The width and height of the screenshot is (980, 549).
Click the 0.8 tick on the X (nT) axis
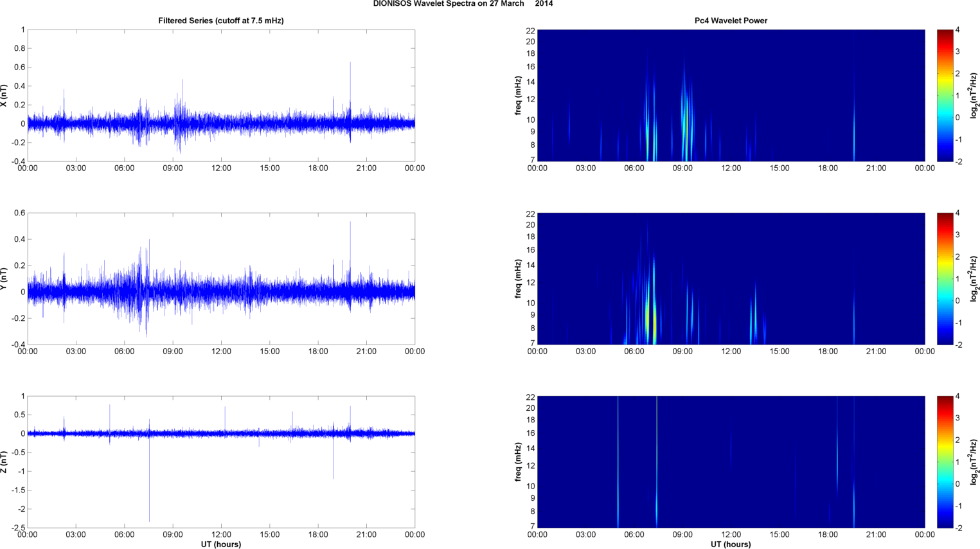pyautogui.click(x=20, y=48)
